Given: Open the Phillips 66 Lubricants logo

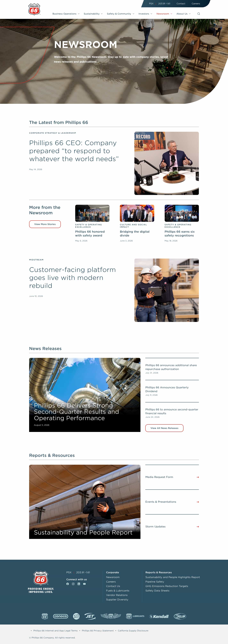Looking at the screenshot, I should (x=135, y=616).
